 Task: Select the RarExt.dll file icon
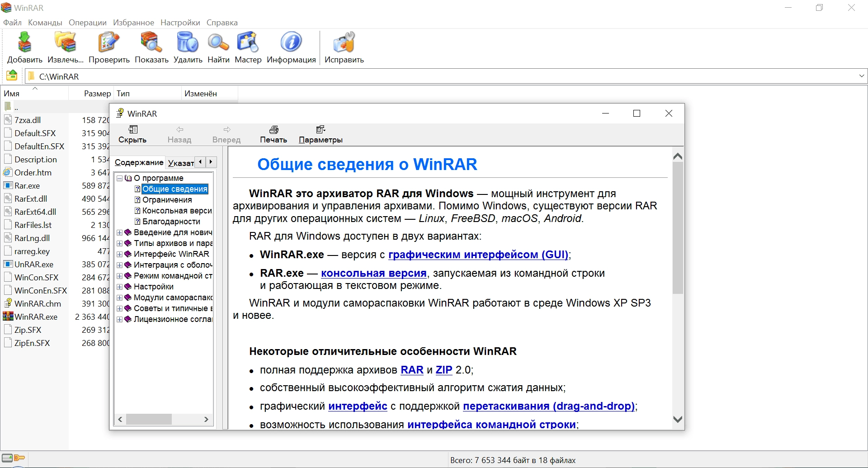pos(8,199)
